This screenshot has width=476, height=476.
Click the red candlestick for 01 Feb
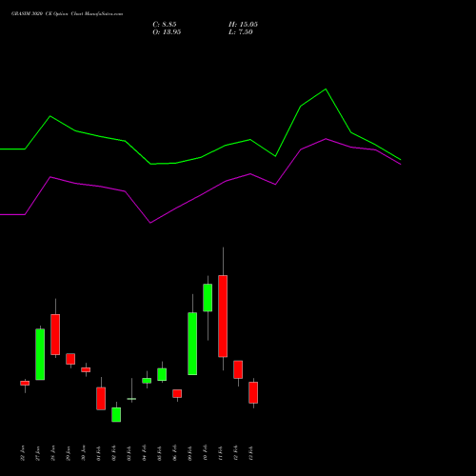(101, 398)
